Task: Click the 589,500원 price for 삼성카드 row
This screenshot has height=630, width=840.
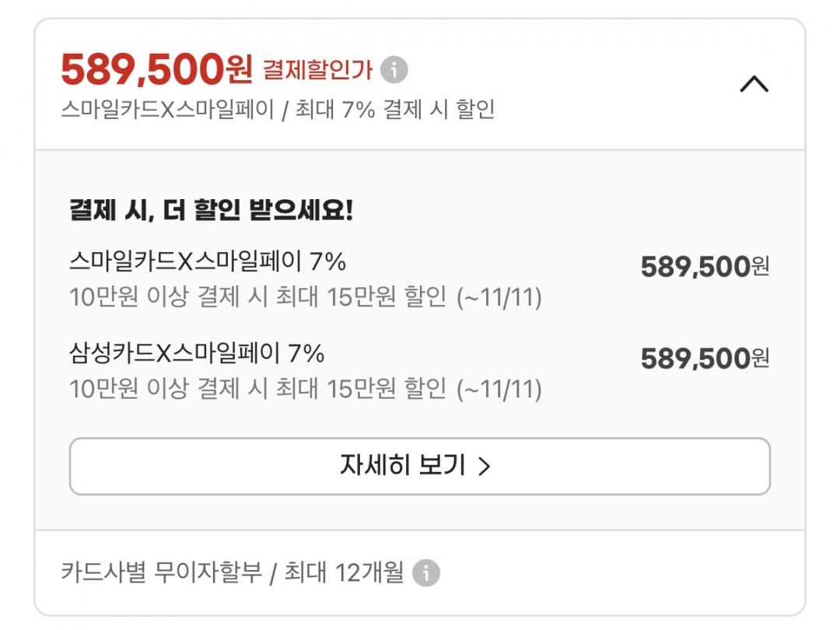Action: [x=704, y=359]
